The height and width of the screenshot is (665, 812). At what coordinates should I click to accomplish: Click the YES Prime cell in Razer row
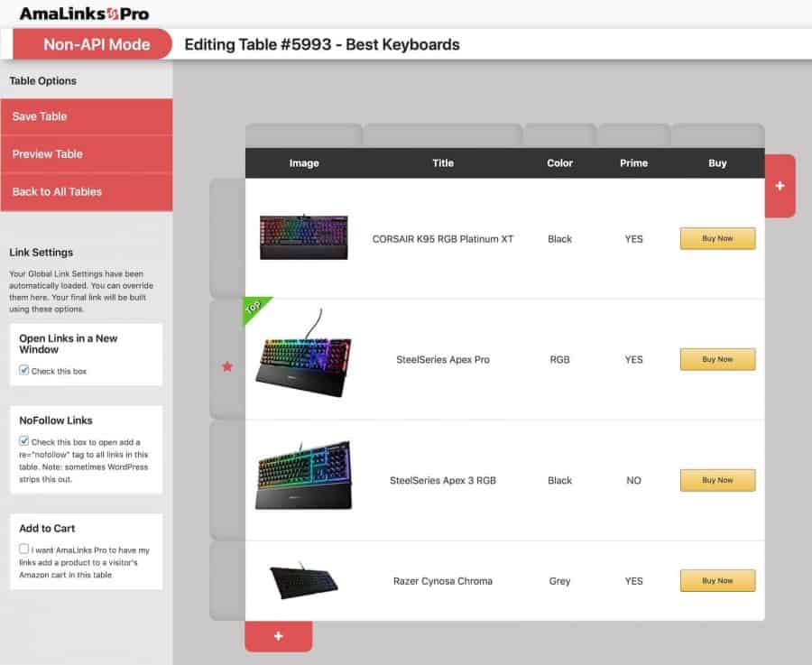tap(634, 581)
